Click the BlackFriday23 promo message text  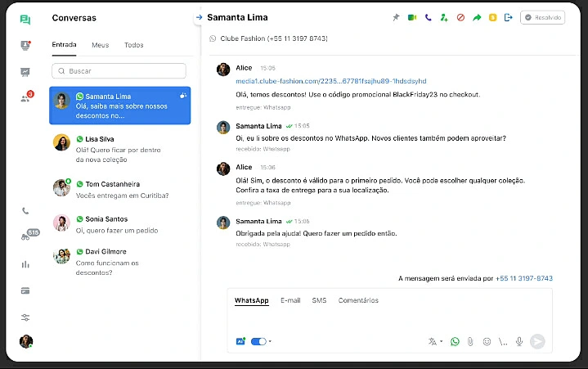click(357, 95)
